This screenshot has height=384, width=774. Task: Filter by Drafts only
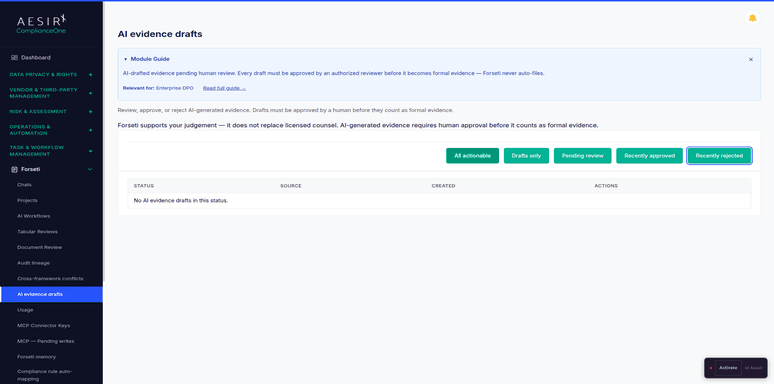pos(526,156)
